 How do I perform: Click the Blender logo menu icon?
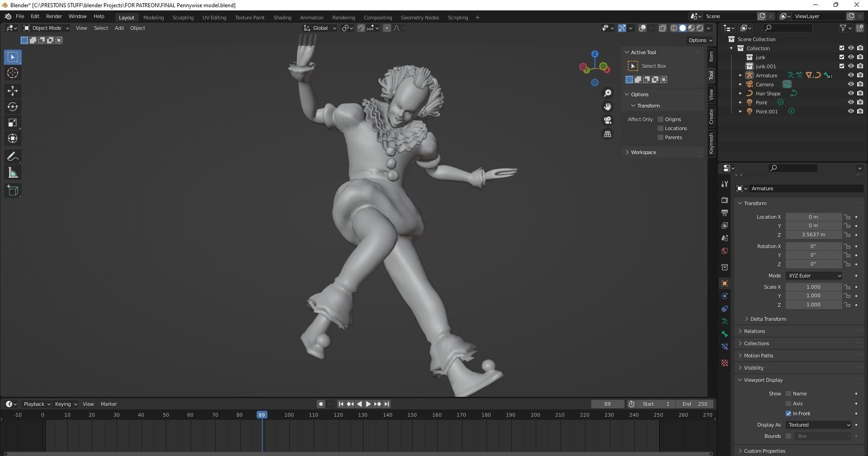(x=8, y=16)
